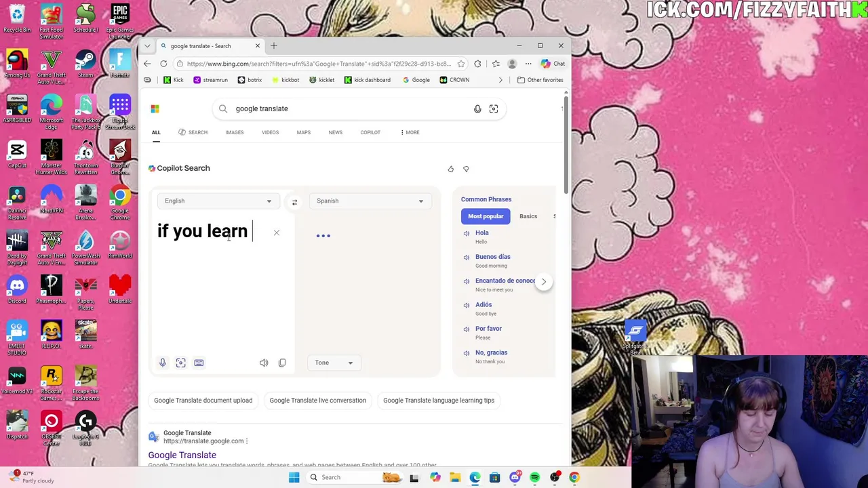This screenshot has width=868, height=488.
Task: Open the Steam desktop shortcut
Action: click(85, 63)
